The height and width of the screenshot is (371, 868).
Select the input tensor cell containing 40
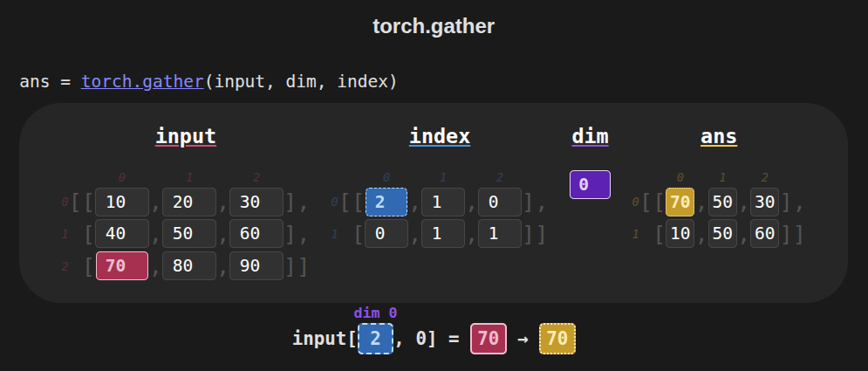(122, 234)
